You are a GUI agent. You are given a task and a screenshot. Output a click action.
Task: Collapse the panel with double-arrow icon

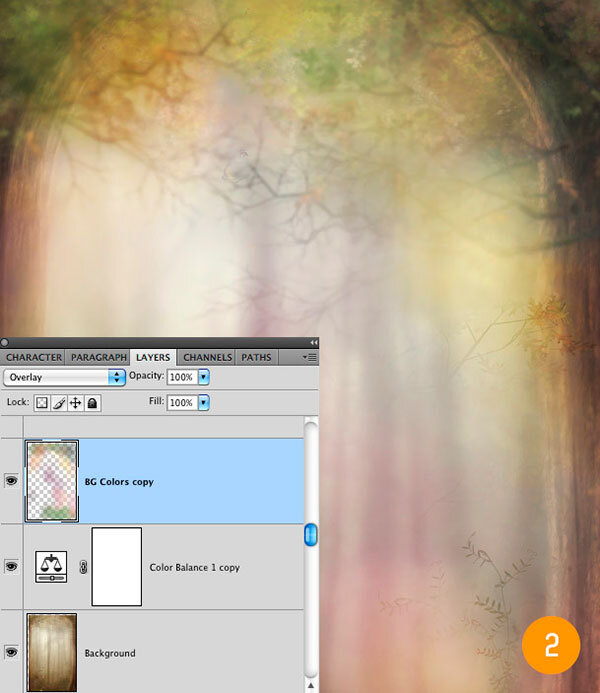[313, 343]
